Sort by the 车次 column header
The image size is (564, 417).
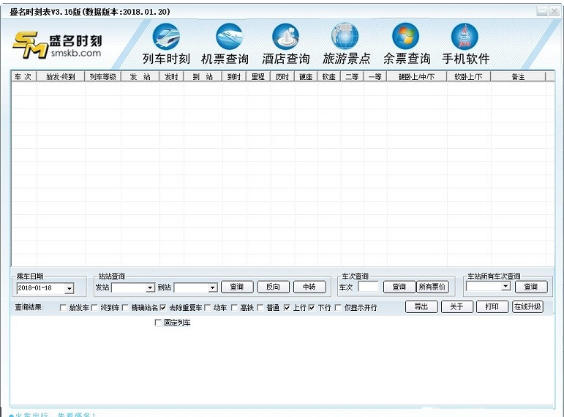tap(23, 77)
